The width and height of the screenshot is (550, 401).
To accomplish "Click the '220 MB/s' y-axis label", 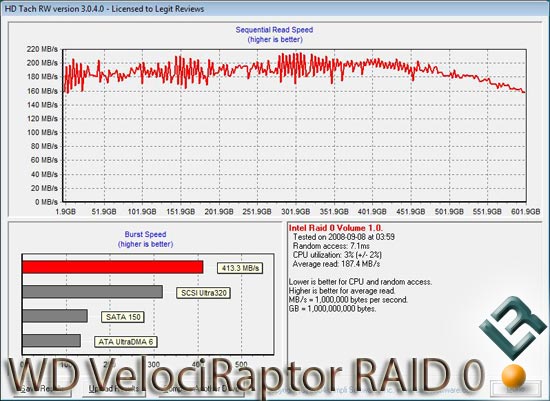I will [x=42, y=49].
